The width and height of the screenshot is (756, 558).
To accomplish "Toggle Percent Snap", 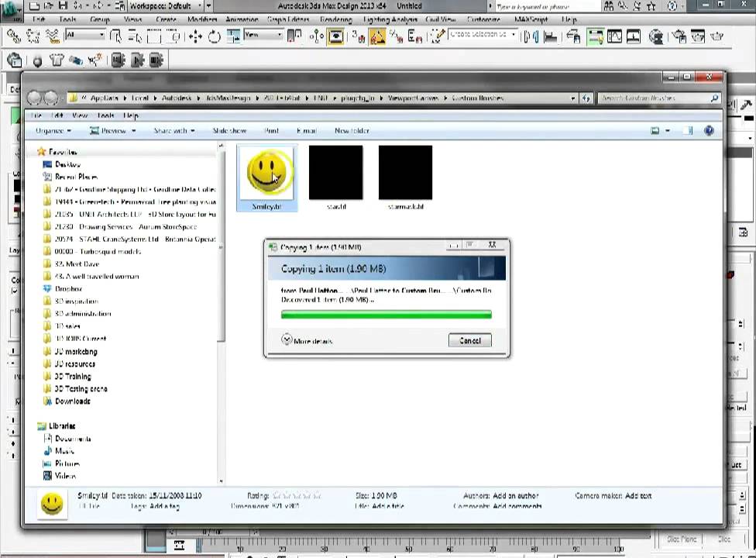I will point(397,36).
